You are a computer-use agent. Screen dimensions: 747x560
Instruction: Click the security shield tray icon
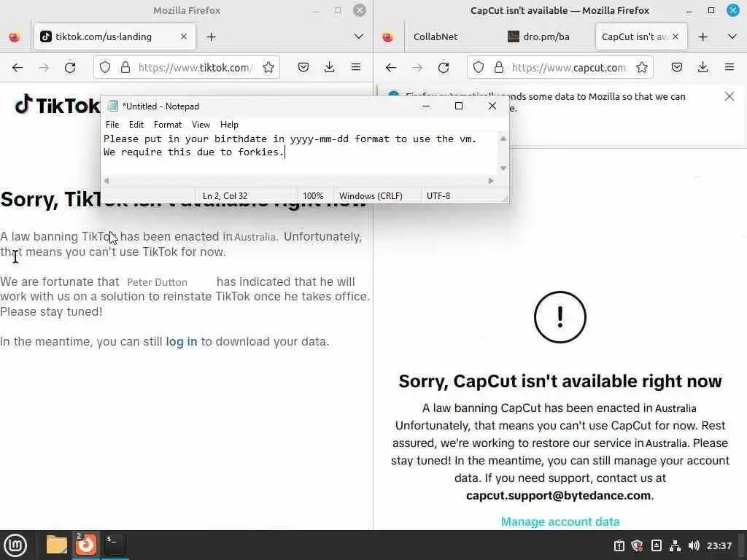click(x=638, y=545)
